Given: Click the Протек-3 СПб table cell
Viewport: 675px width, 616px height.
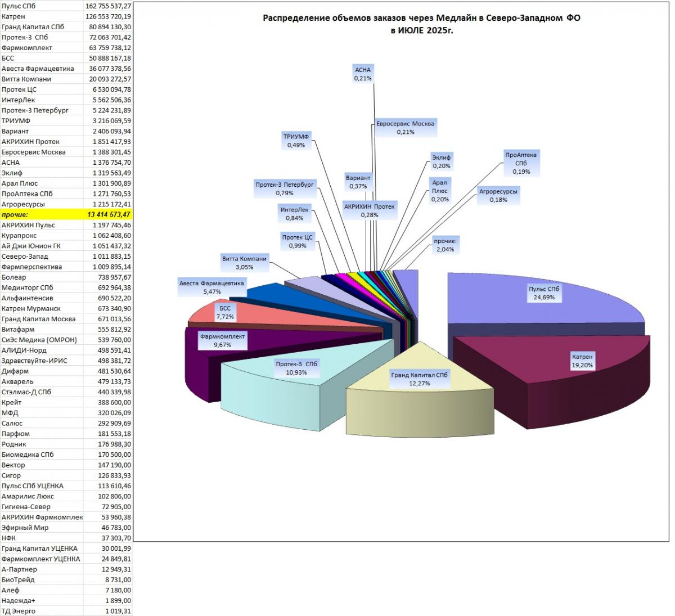Looking at the screenshot, I should 42,37.
